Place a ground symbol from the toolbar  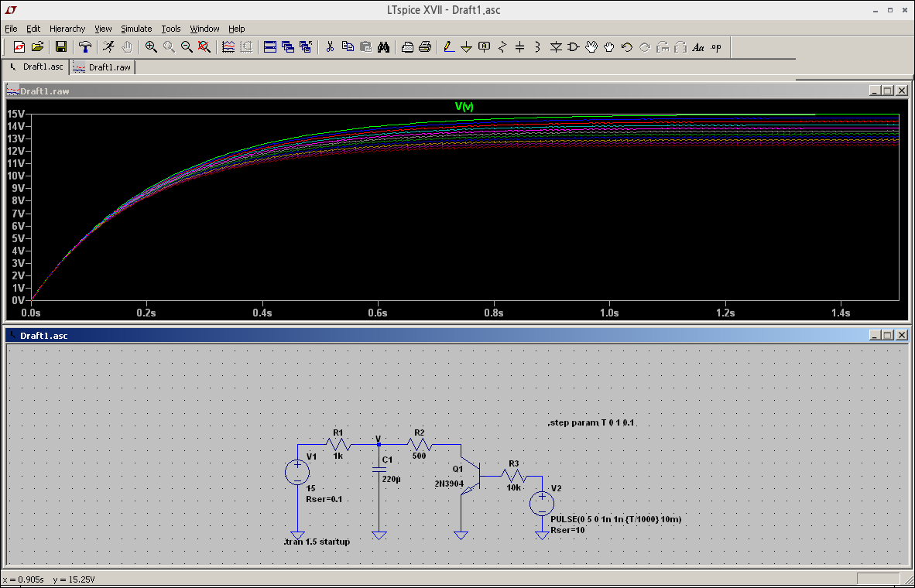click(x=467, y=47)
